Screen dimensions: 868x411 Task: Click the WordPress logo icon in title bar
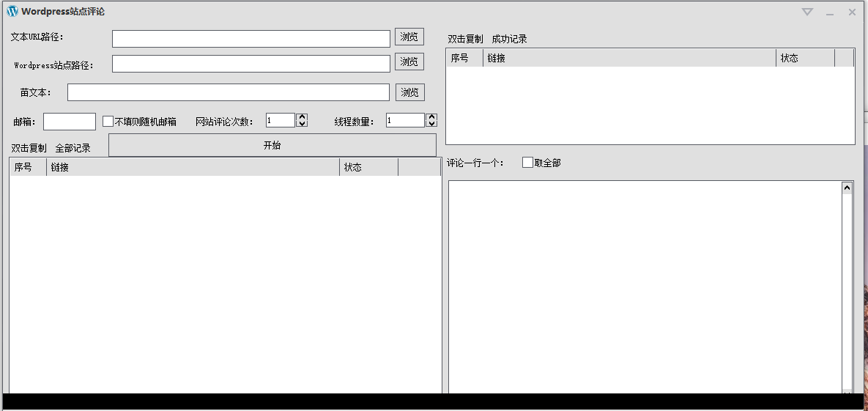pyautogui.click(x=12, y=12)
